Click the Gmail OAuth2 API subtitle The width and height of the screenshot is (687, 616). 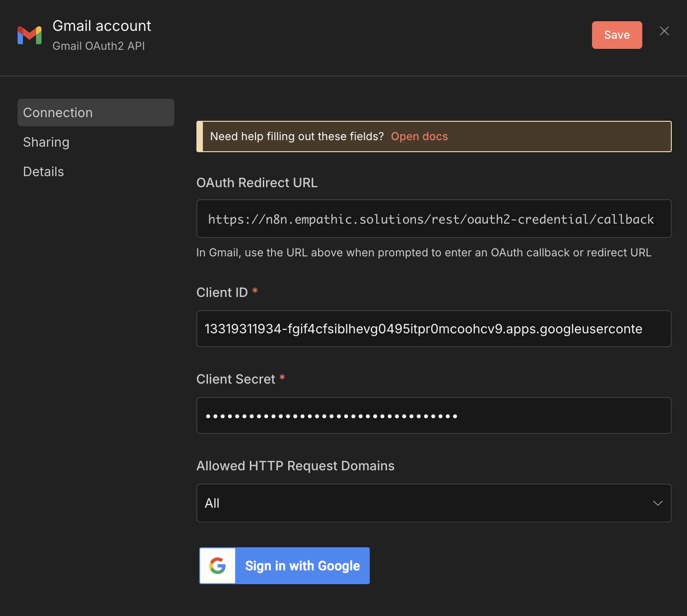point(99,46)
